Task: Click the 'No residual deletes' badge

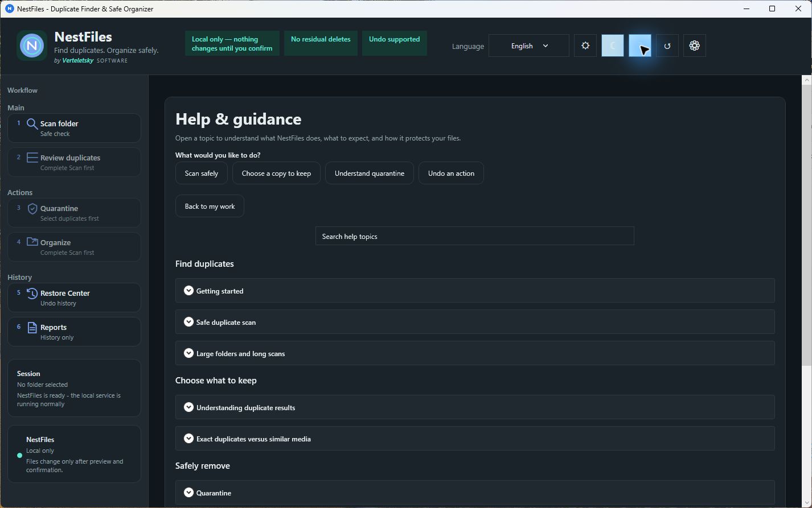Action: pos(321,43)
